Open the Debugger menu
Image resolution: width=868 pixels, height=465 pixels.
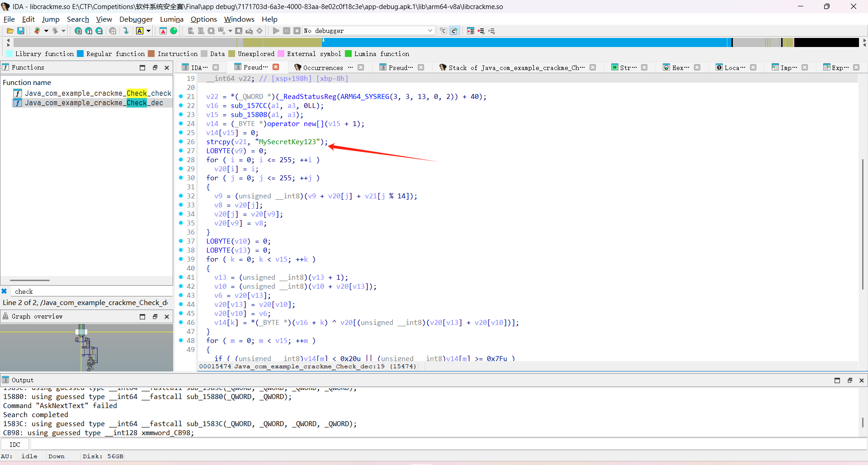click(136, 19)
